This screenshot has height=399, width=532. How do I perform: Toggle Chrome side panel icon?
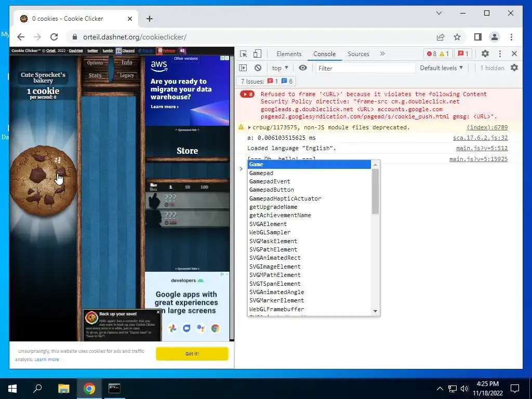478,37
